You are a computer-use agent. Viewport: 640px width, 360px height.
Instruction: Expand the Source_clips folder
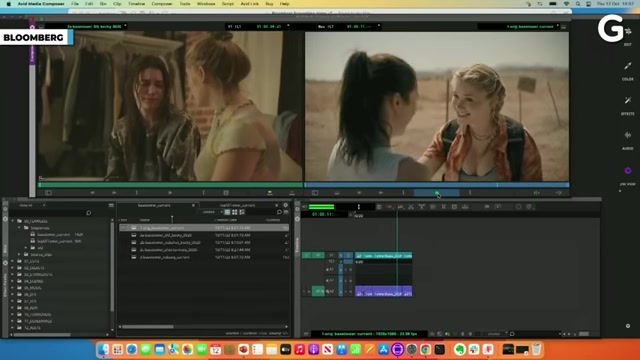(x=20, y=254)
